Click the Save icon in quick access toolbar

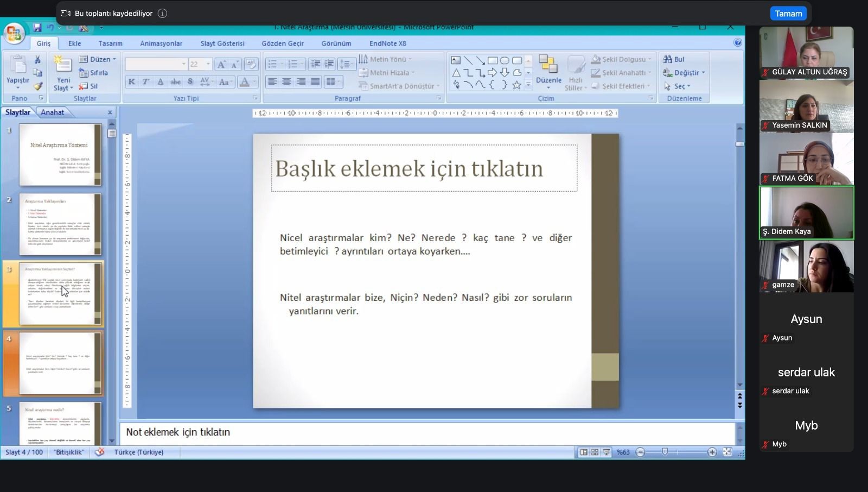(x=37, y=28)
